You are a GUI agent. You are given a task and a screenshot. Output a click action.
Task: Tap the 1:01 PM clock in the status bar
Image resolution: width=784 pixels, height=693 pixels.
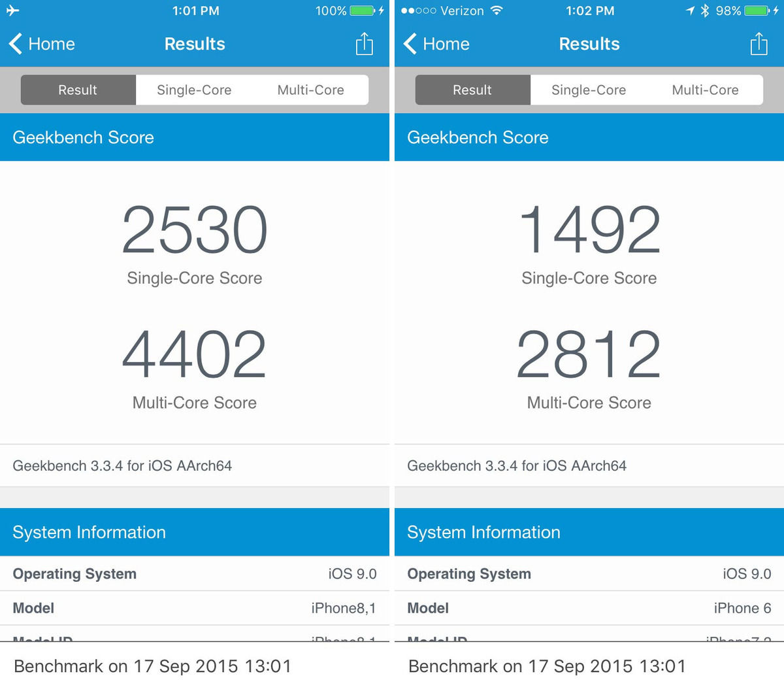(196, 10)
